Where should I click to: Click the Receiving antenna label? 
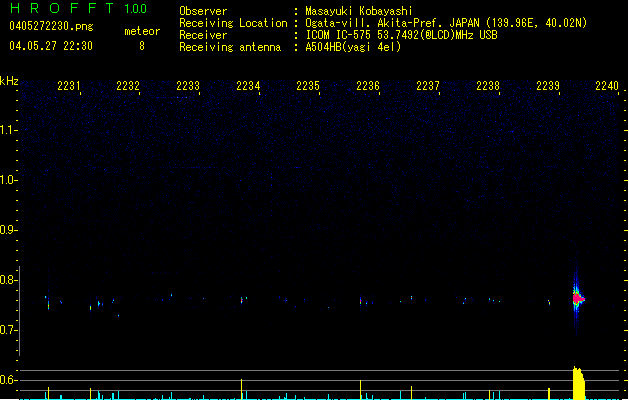[x=230, y=47]
